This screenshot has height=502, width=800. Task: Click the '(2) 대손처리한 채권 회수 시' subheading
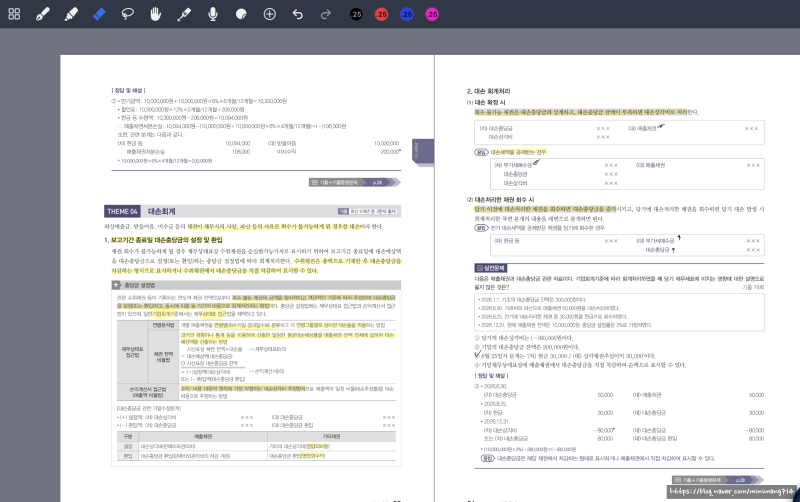pos(500,199)
